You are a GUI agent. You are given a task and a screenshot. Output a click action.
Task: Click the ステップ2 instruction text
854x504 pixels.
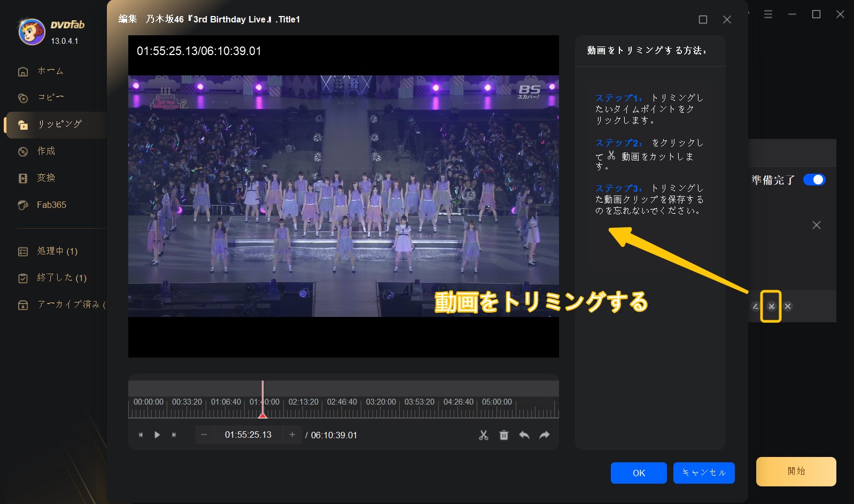tap(649, 154)
